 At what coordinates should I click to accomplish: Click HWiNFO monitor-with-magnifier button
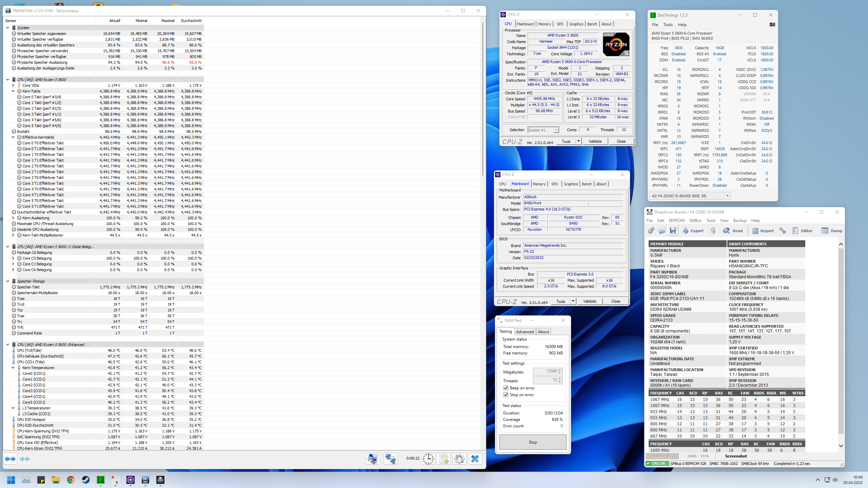coord(373,459)
